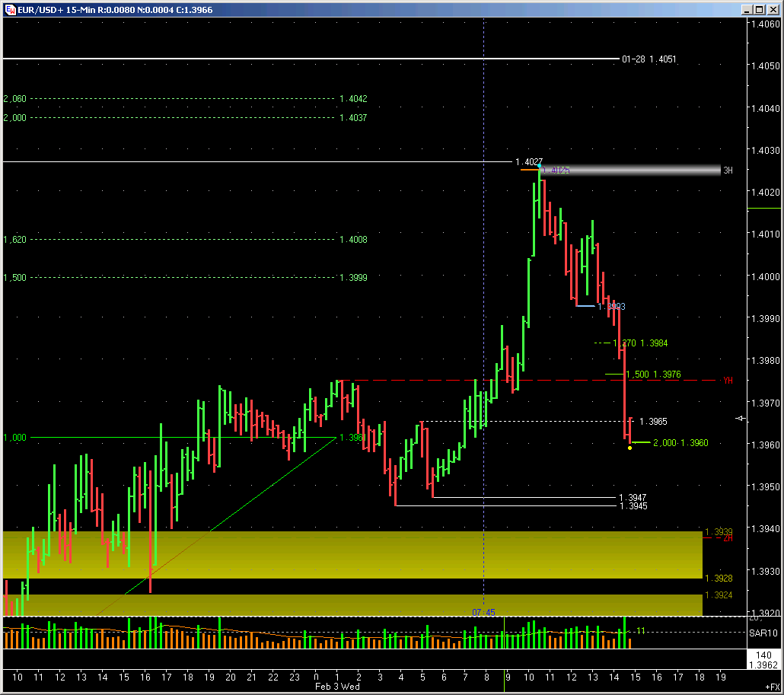
Task: Select the blue 1.3993 price marker
Action: click(611, 306)
